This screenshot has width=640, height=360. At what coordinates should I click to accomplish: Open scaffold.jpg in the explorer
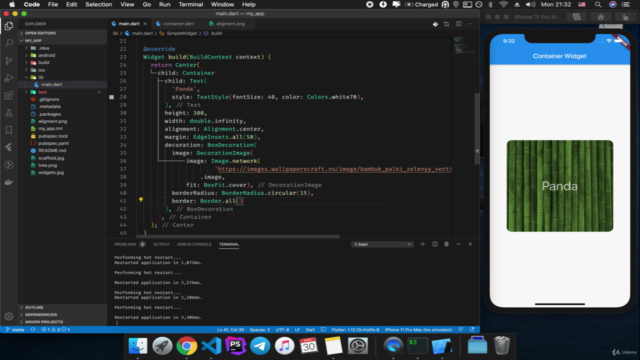tap(51, 158)
